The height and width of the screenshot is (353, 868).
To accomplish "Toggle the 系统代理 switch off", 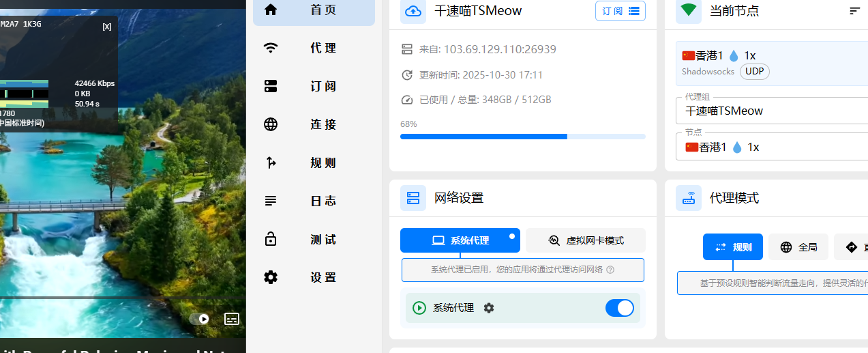I will pyautogui.click(x=619, y=308).
